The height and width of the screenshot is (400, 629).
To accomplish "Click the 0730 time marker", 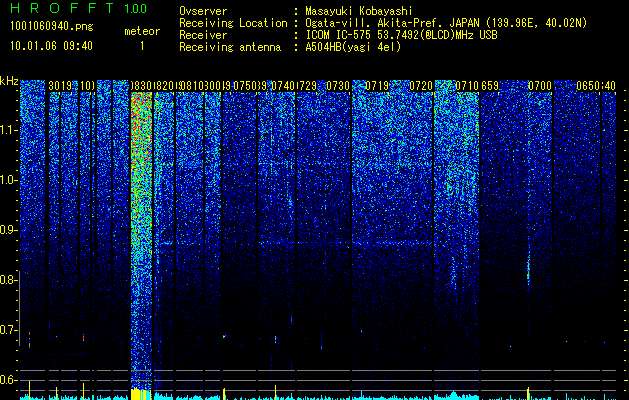I will point(338,86).
